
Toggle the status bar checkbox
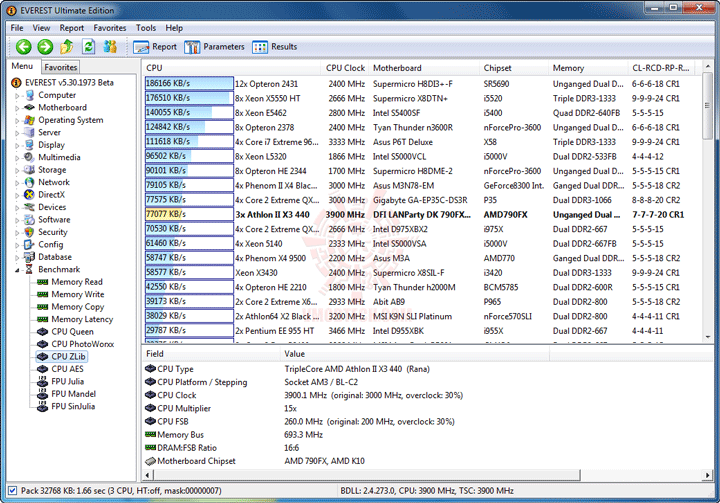click(x=12, y=491)
